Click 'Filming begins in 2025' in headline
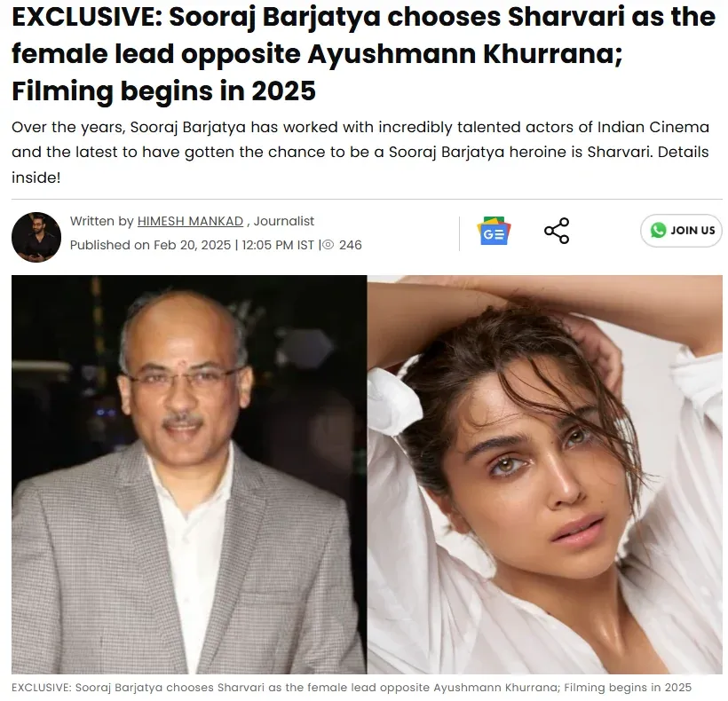 point(163,91)
